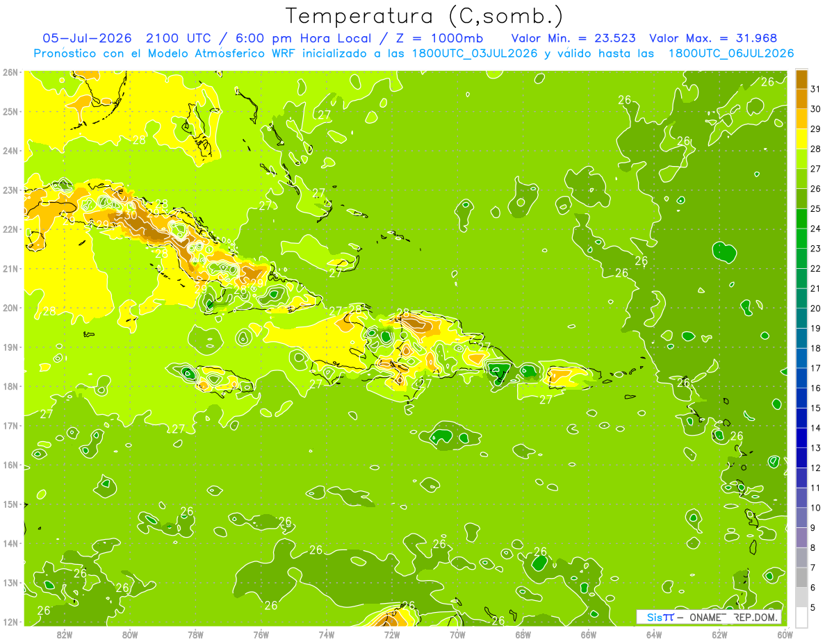
Task: Click longitude axis label "66W"
Action: (x=589, y=634)
